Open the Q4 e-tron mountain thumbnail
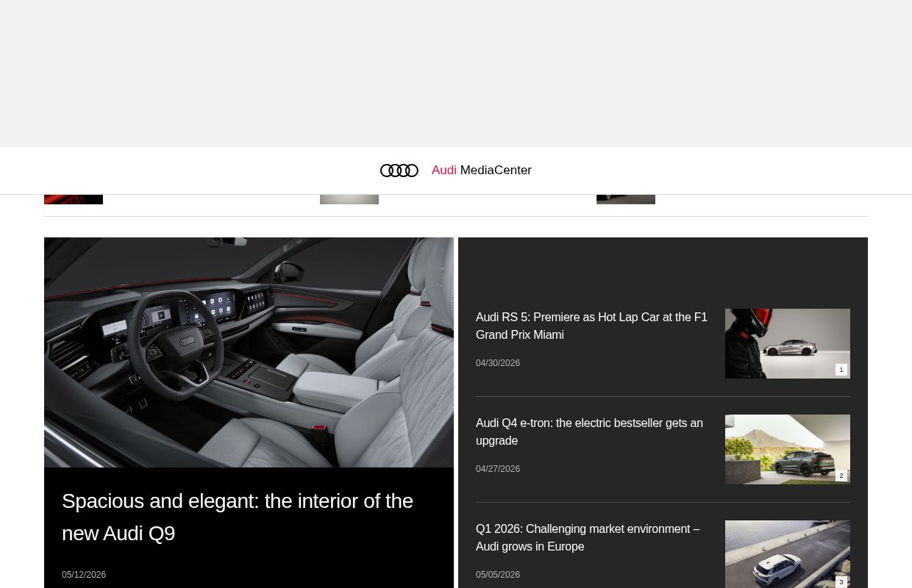 click(x=788, y=449)
